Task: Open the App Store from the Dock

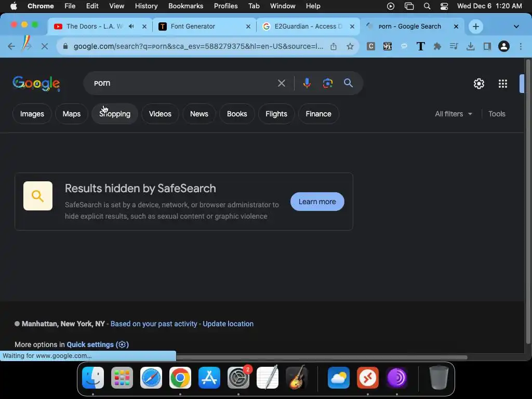Action: 209,378
